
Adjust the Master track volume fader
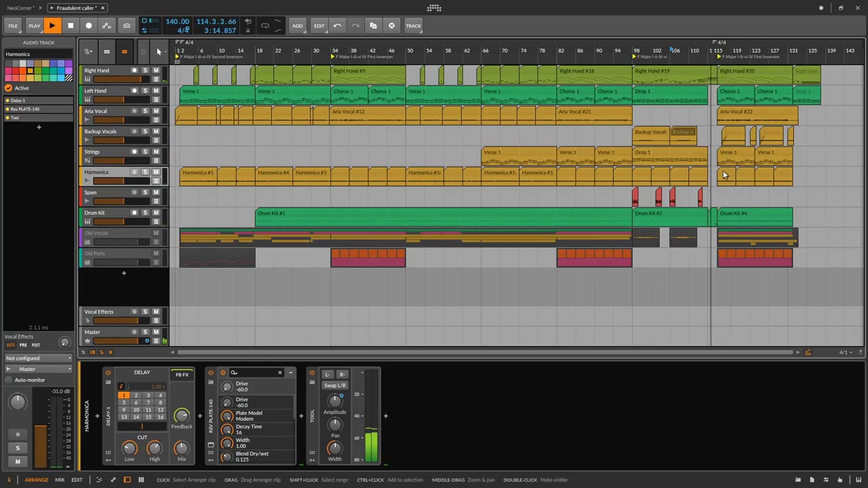coord(121,341)
